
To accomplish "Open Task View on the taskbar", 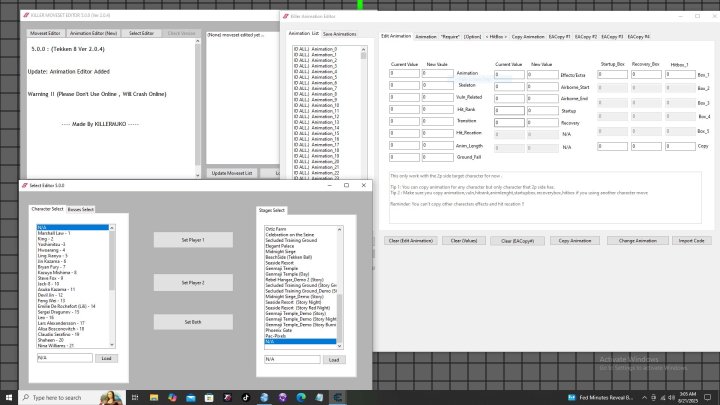I will pyautogui.click(x=135, y=398).
